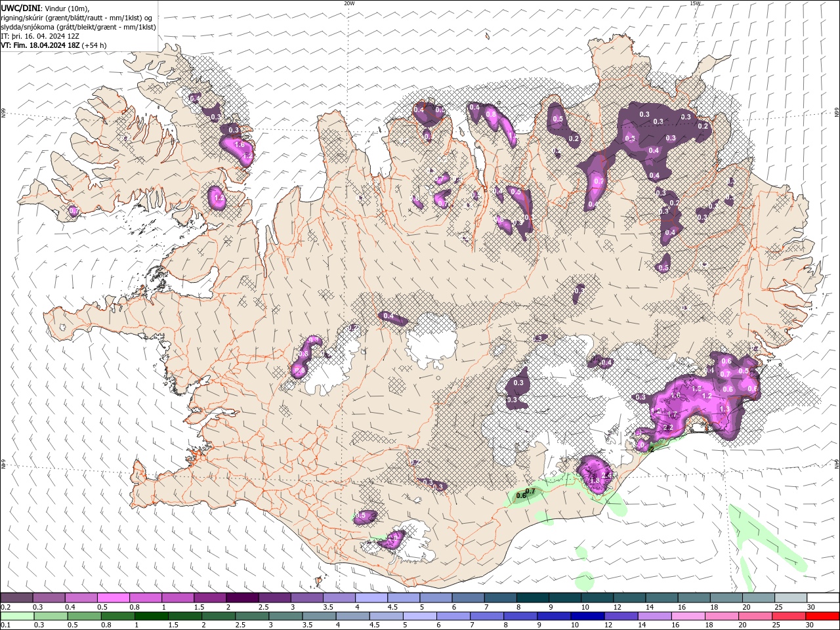840x630 pixels.
Task: Select lower legend row swatch between 0.3 and 0.5
Action: coord(51,616)
